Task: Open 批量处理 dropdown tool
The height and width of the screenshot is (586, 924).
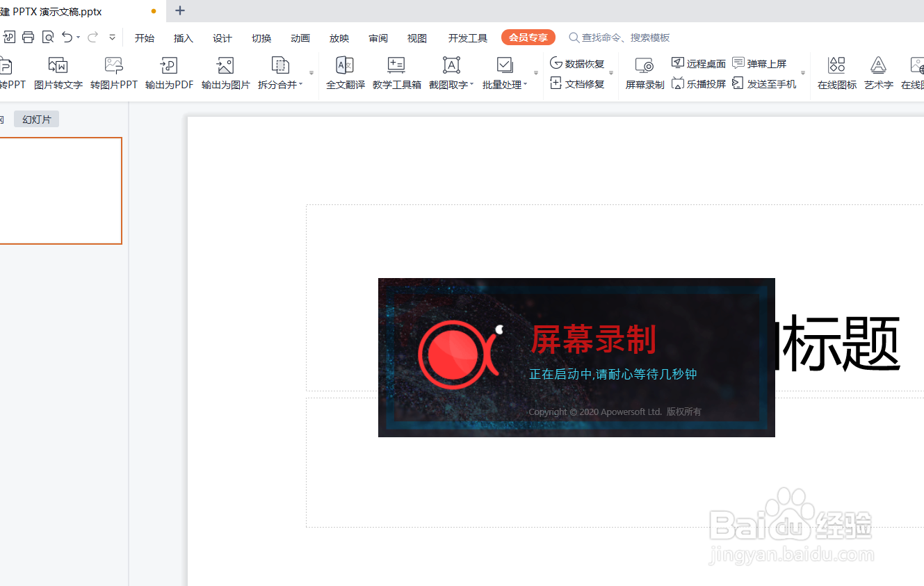Action: point(505,74)
